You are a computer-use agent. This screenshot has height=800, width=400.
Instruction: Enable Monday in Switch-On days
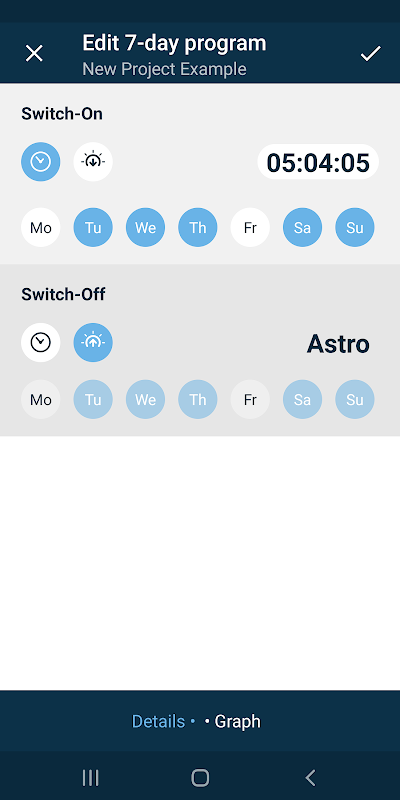point(41,227)
